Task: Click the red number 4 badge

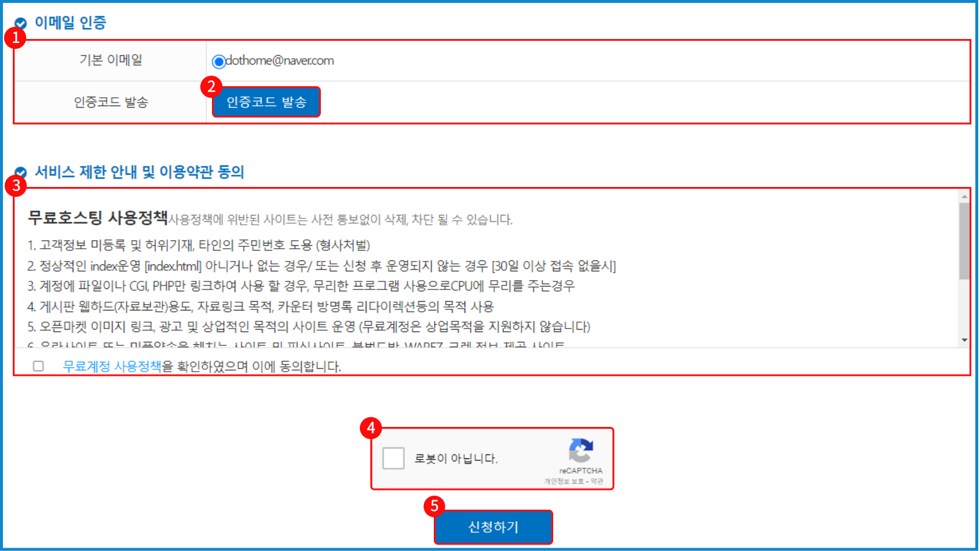Action: pyautogui.click(x=371, y=428)
